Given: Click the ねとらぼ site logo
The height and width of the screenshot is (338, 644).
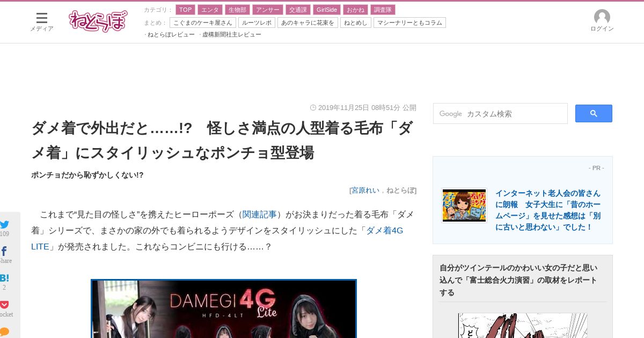Looking at the screenshot, I should (98, 21).
